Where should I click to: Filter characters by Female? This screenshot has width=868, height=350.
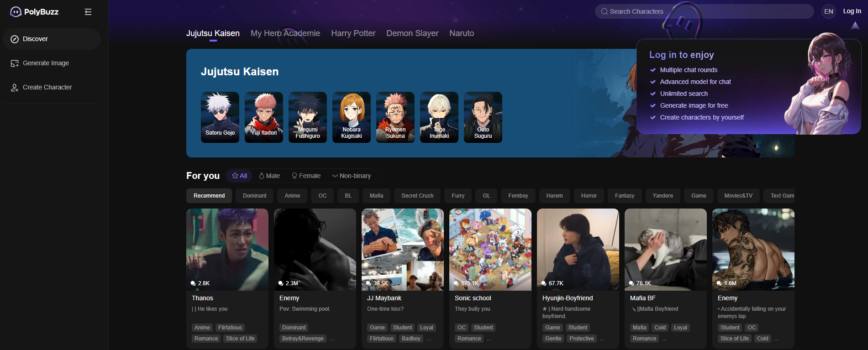point(306,176)
